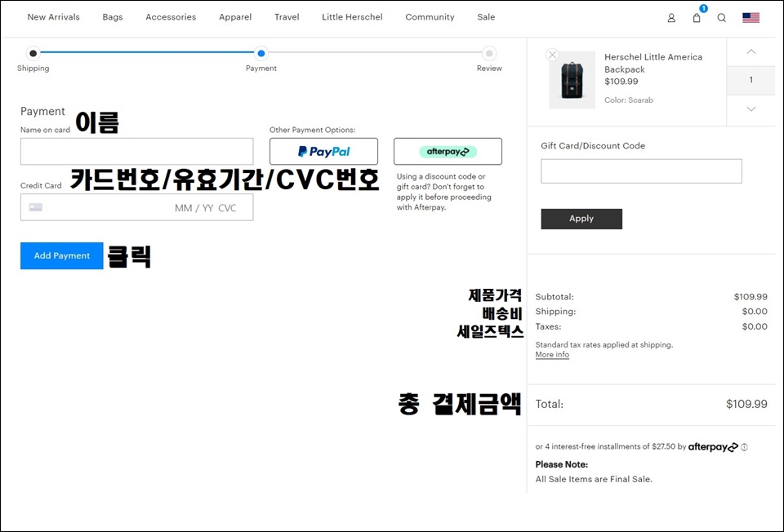Click the Shipping: $0.00 amount

point(755,312)
